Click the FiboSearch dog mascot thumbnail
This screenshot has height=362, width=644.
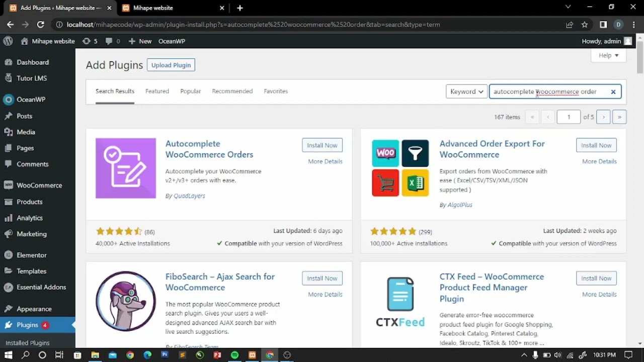(126, 302)
